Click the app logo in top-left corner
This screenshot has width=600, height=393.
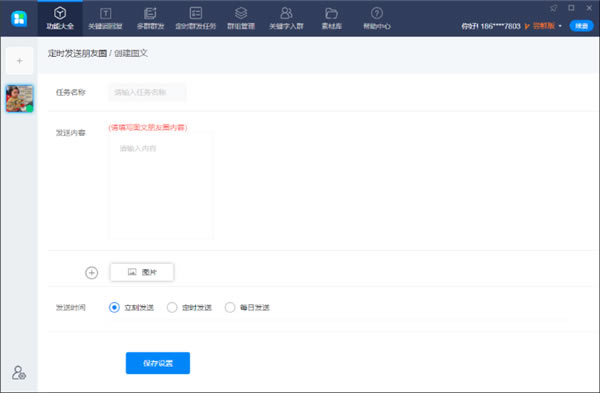pyautogui.click(x=19, y=18)
